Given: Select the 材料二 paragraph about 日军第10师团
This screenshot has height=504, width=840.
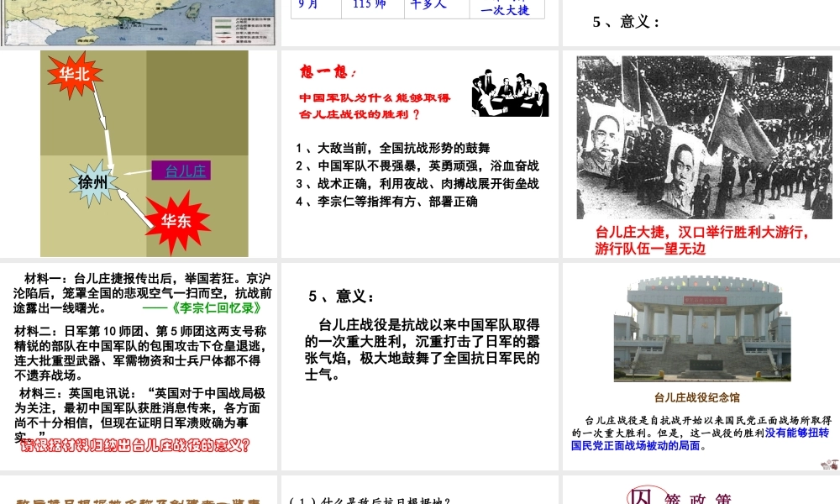Looking at the screenshot, I should tap(140, 353).
